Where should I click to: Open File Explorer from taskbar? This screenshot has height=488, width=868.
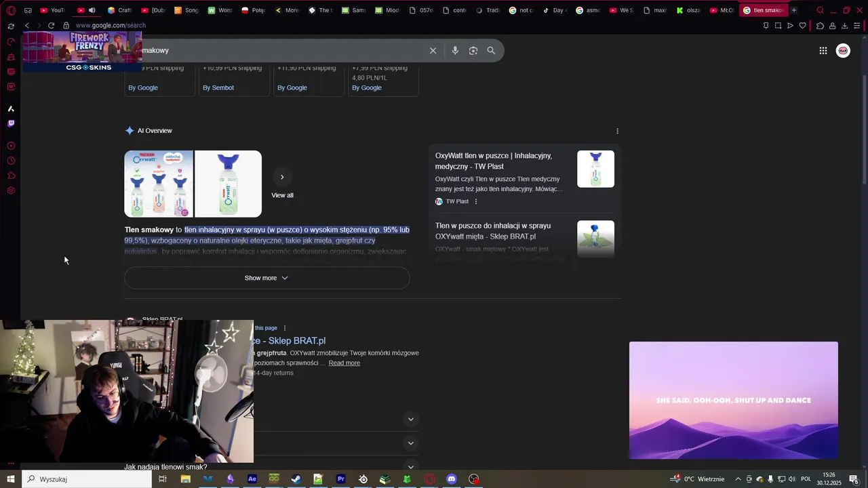(x=185, y=479)
